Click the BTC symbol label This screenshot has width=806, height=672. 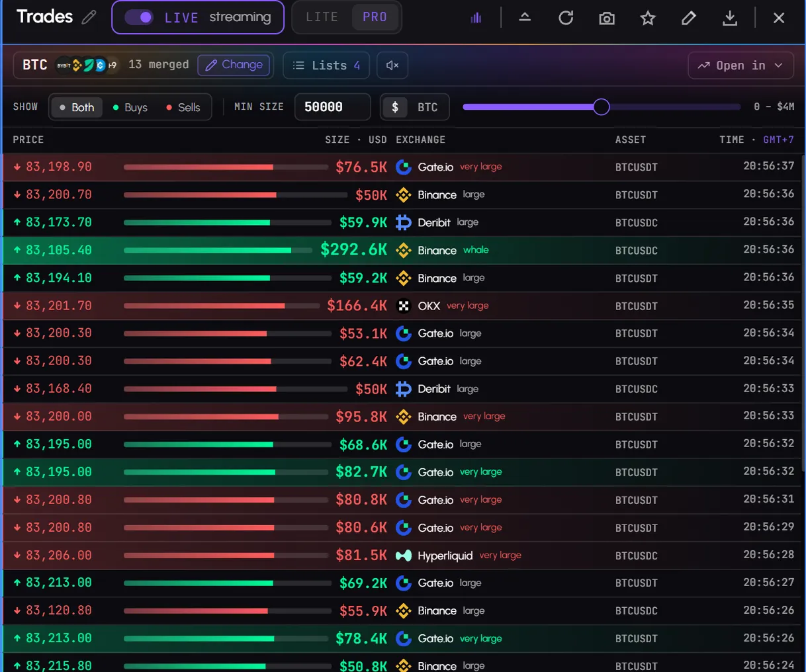[35, 65]
